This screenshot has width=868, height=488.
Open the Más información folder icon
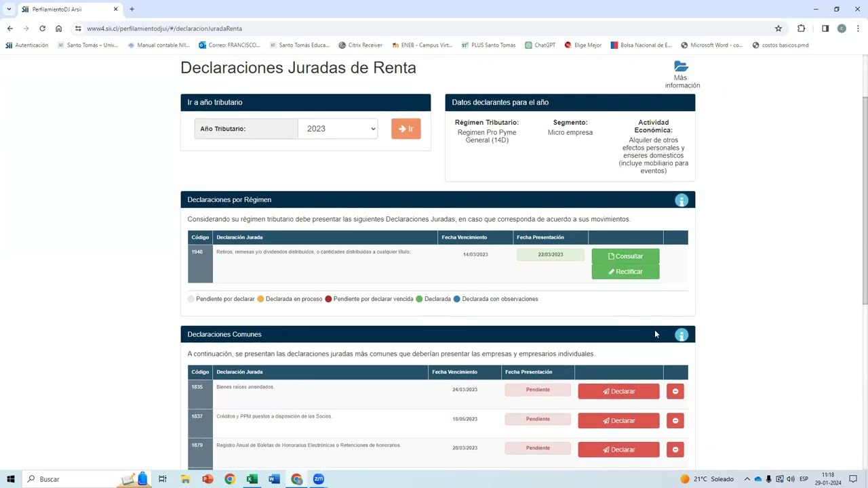click(682, 66)
